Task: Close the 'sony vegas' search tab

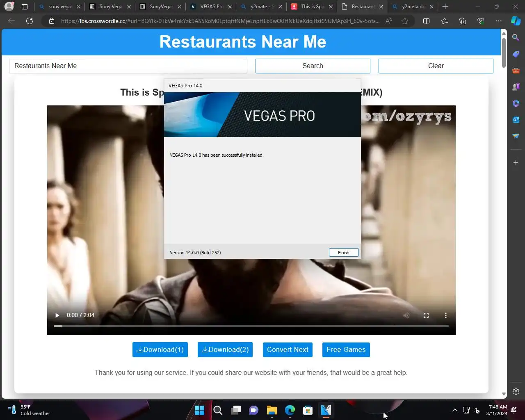Action: 78,7
